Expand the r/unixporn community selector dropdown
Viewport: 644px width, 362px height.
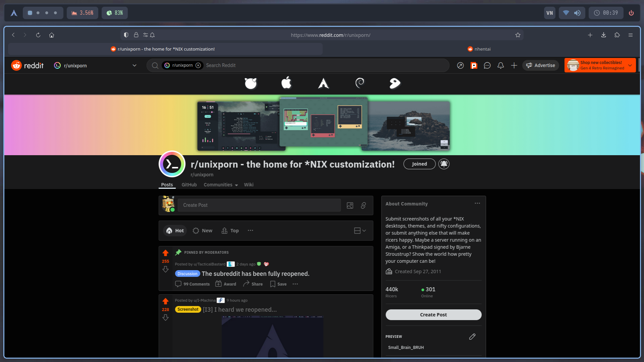[x=134, y=66]
